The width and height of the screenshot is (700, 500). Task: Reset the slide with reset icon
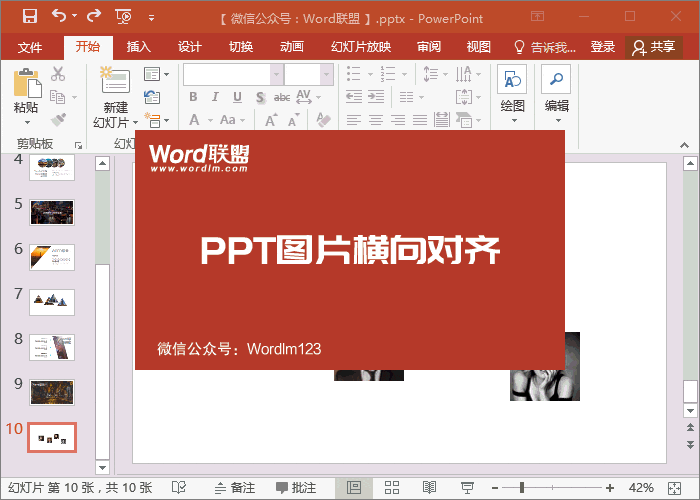[152, 97]
